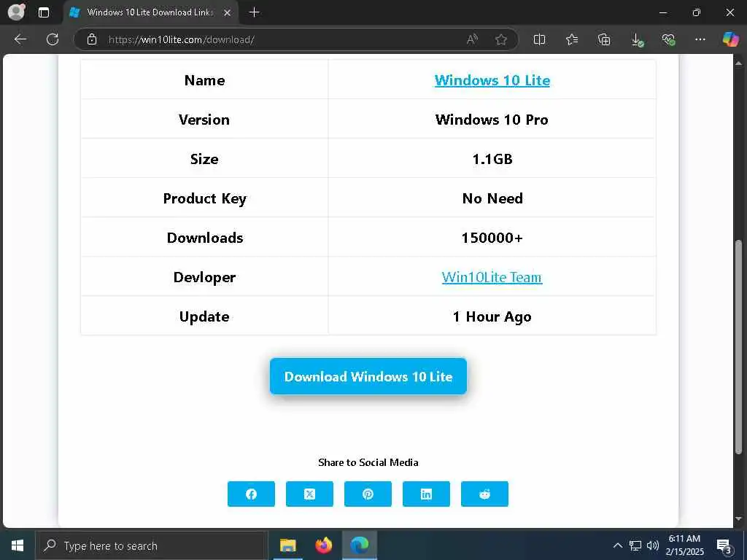Select Microsoft Edge taskbar icon
Image resolution: width=747 pixels, height=560 pixels.
360,545
